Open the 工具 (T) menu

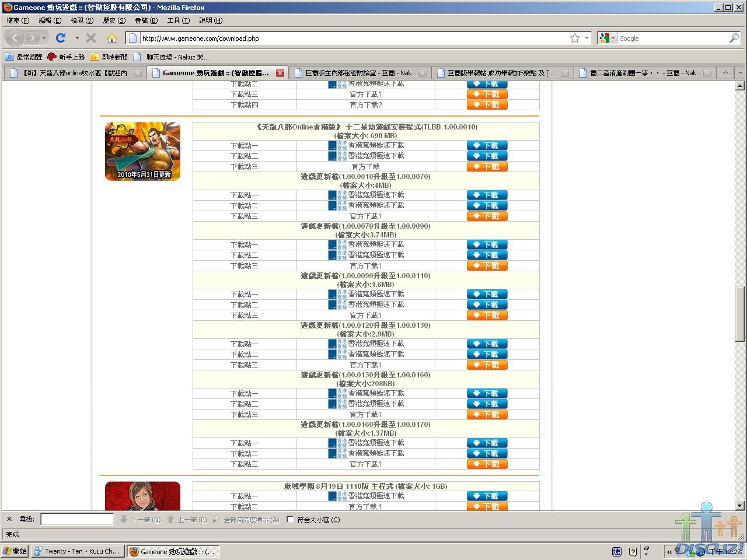[178, 20]
